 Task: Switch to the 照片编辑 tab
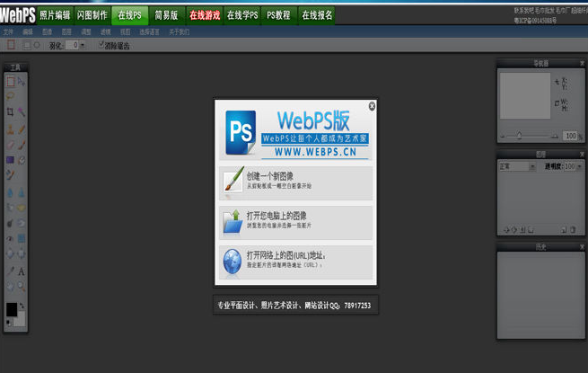click(x=55, y=15)
